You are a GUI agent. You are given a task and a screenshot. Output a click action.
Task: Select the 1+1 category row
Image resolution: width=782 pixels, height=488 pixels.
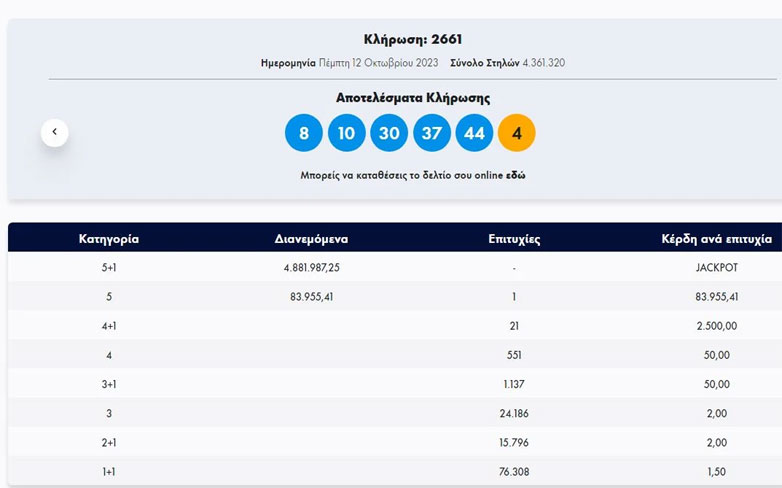click(108, 471)
